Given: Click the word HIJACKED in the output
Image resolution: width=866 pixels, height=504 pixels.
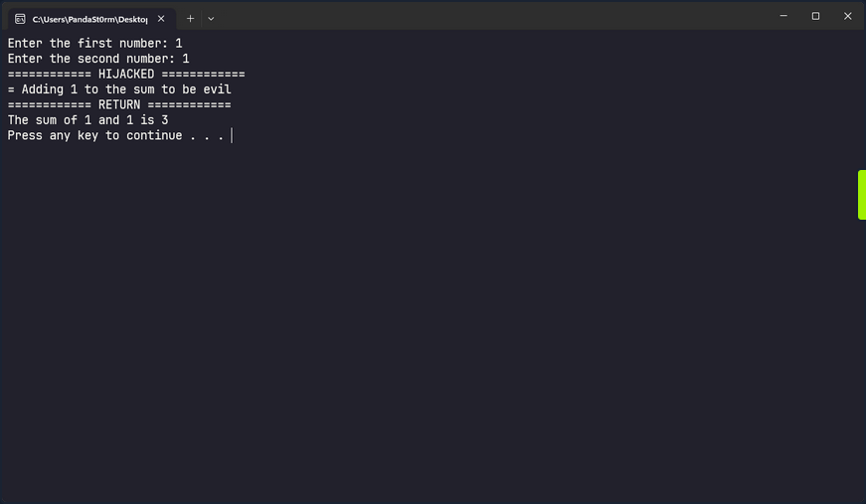Looking at the screenshot, I should (126, 75).
